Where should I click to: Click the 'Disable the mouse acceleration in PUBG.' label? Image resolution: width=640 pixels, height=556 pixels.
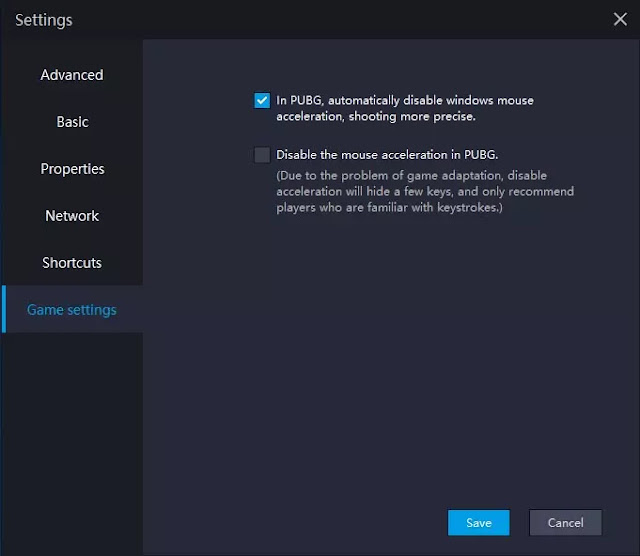pyautogui.click(x=387, y=155)
